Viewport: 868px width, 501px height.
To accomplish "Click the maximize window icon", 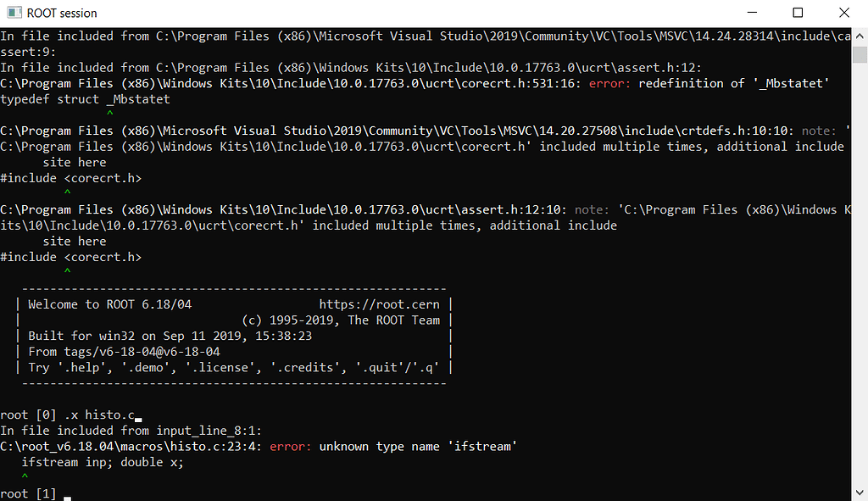I will pyautogui.click(x=797, y=12).
